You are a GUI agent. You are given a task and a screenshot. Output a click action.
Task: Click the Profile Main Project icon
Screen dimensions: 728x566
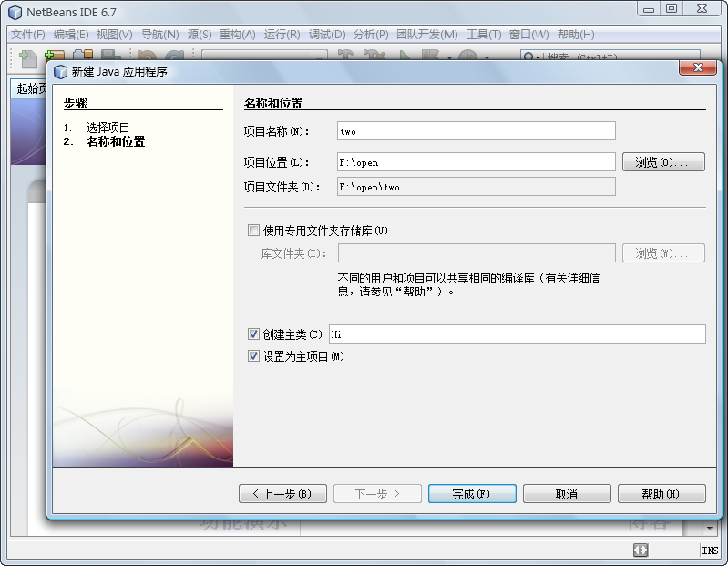(467, 57)
